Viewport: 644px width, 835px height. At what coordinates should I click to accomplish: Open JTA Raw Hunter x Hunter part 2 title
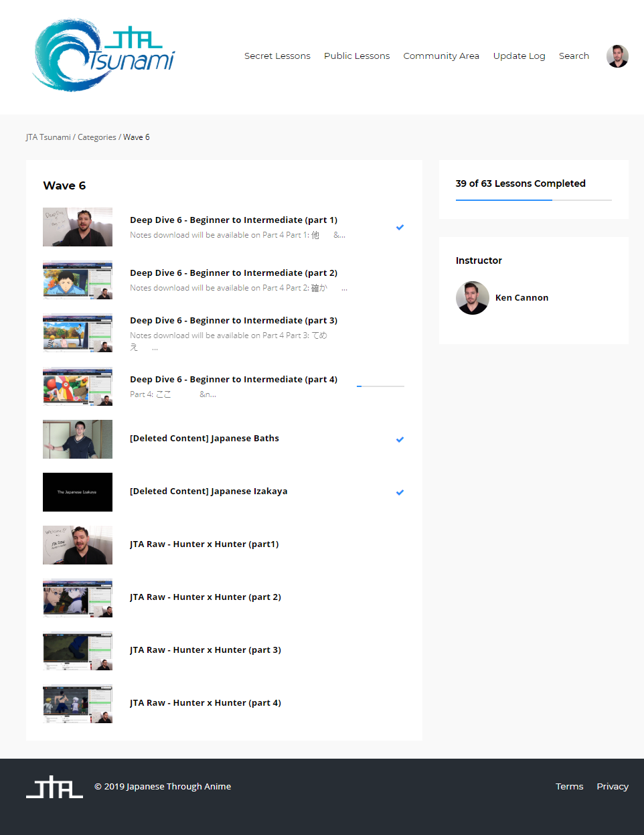coord(206,597)
